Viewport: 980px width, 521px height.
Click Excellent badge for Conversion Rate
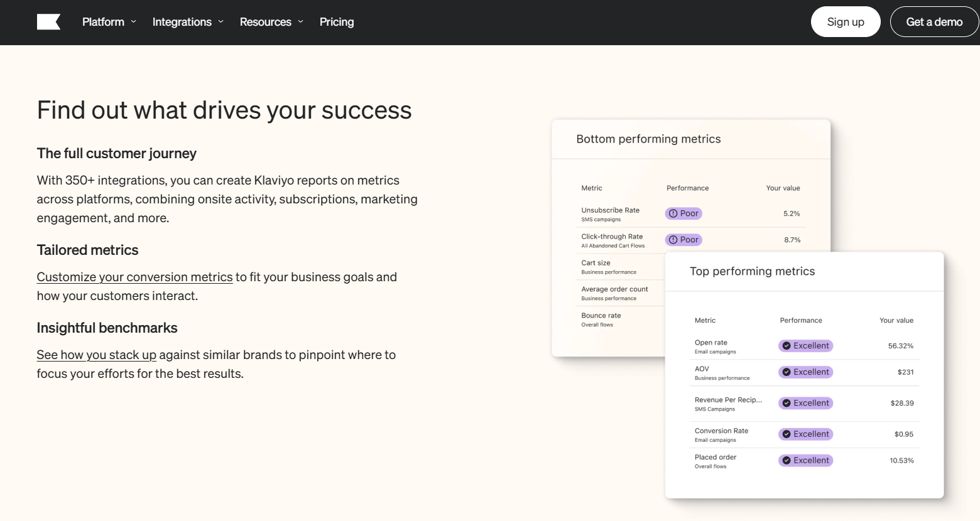coord(805,434)
